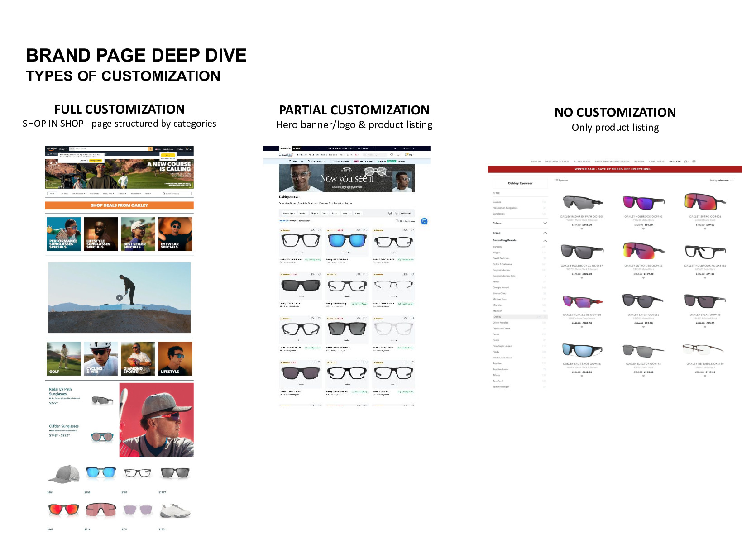Open the Diamond Sports category tile
The width and height of the screenshot is (756, 534).
(138, 359)
